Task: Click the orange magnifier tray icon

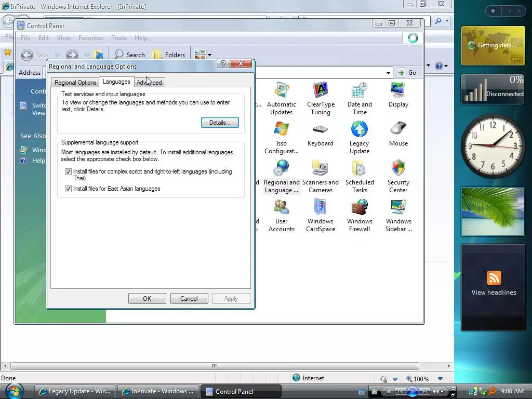Action: pyautogui.click(x=493, y=391)
